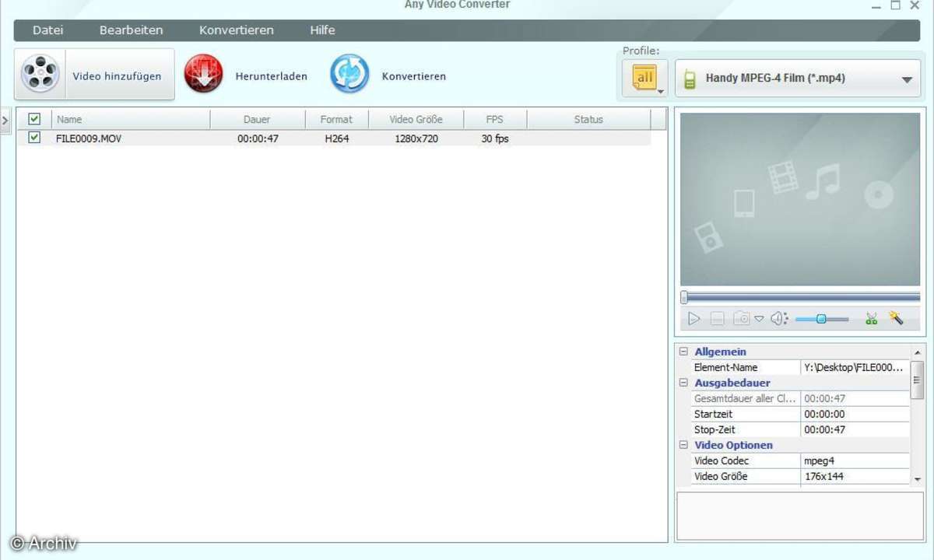Open the Handy MPEG-4 Film profile dropdown

798,79
